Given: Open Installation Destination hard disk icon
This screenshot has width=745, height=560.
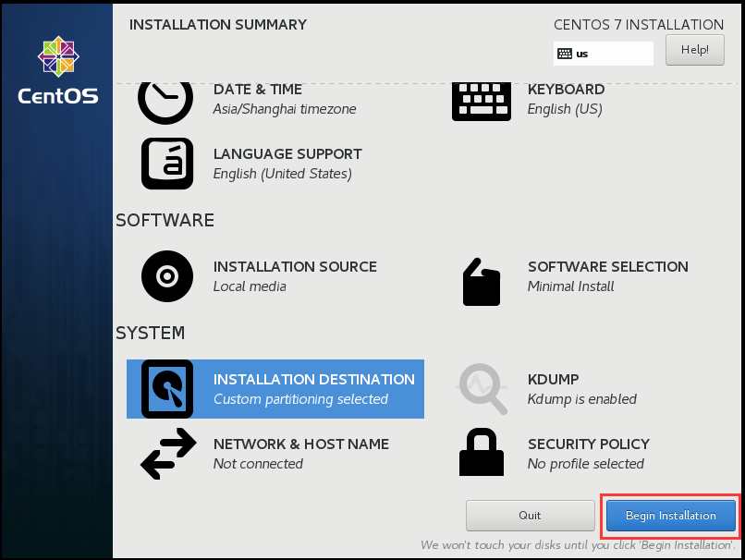Looking at the screenshot, I should pos(167,389).
